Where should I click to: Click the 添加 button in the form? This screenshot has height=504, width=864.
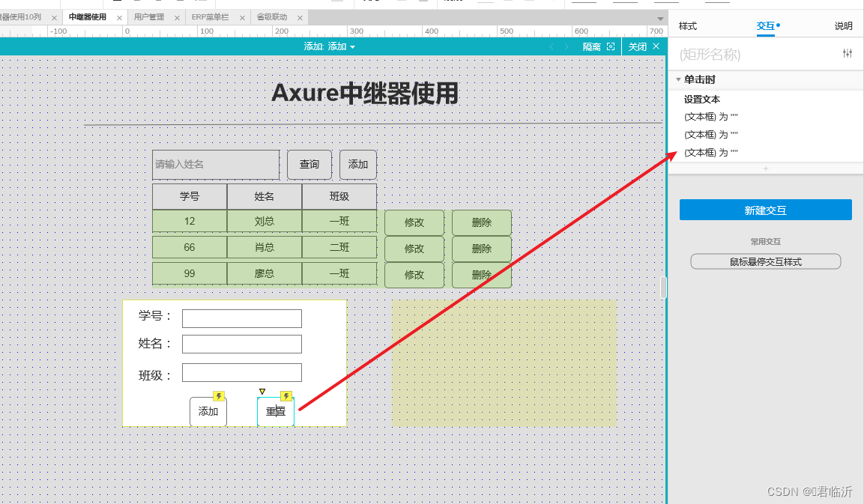pos(208,411)
